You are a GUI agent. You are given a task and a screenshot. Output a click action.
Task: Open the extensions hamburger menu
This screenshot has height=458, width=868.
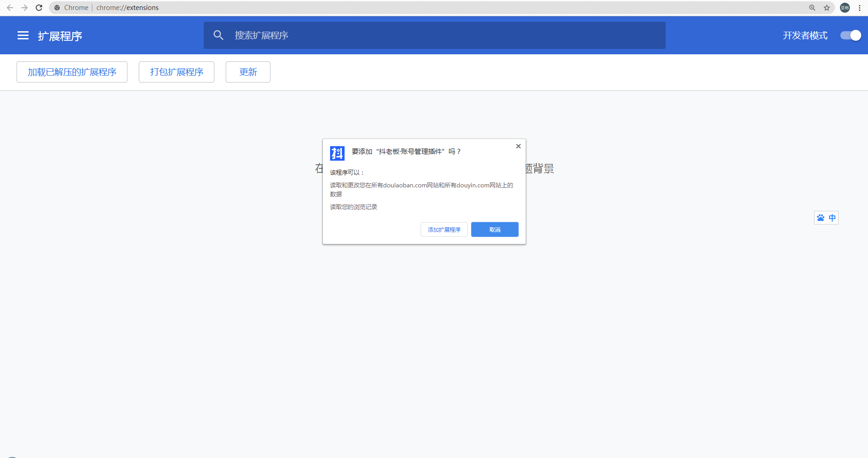point(23,35)
